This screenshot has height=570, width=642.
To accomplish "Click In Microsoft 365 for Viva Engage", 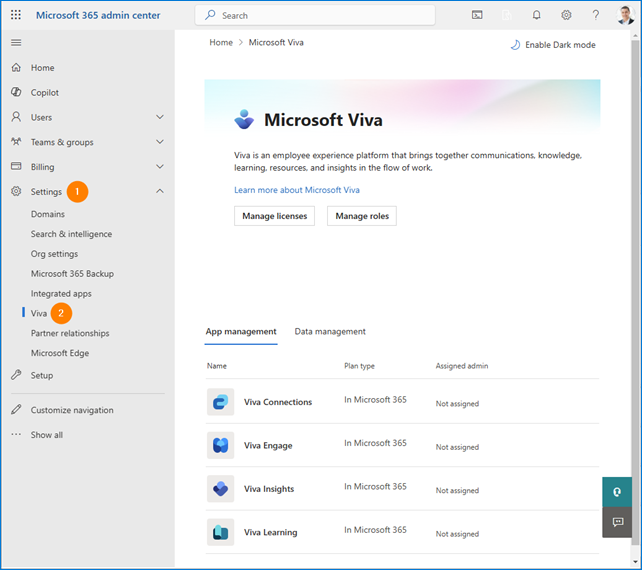I will point(375,443).
